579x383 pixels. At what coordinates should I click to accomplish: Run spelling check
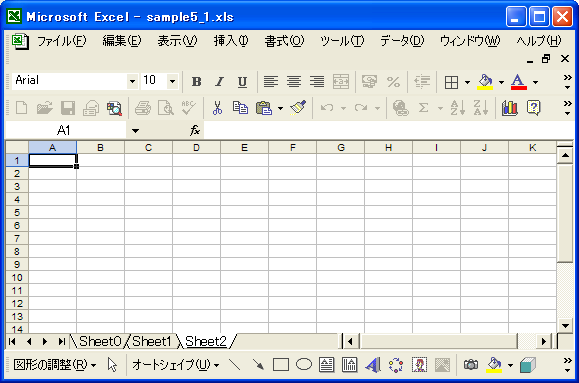[x=189, y=108]
